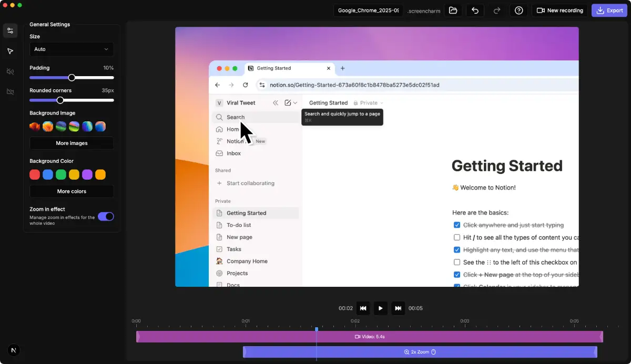The height and width of the screenshot is (364, 631).
Task: Select the cursor settings icon in sidebar
Action: point(10,51)
